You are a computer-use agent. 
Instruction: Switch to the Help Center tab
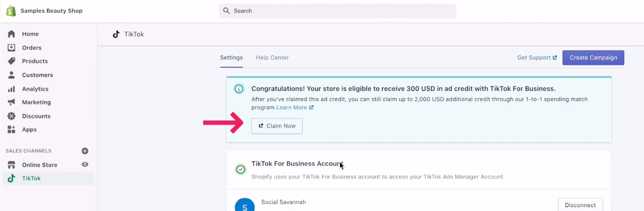click(x=272, y=58)
